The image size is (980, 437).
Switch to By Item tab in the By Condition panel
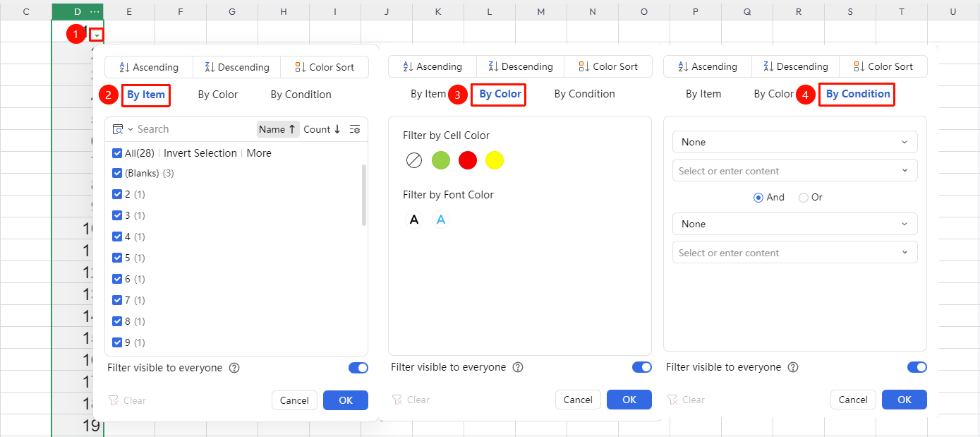pos(703,94)
